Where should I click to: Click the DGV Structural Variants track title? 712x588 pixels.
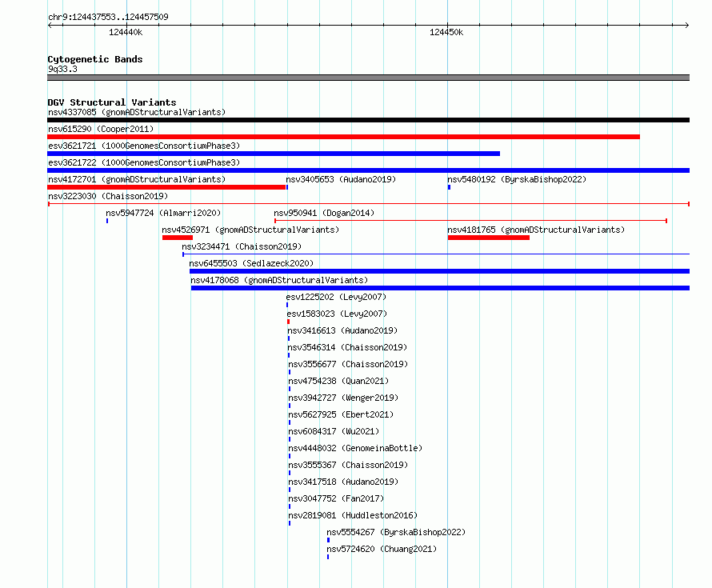112,102
